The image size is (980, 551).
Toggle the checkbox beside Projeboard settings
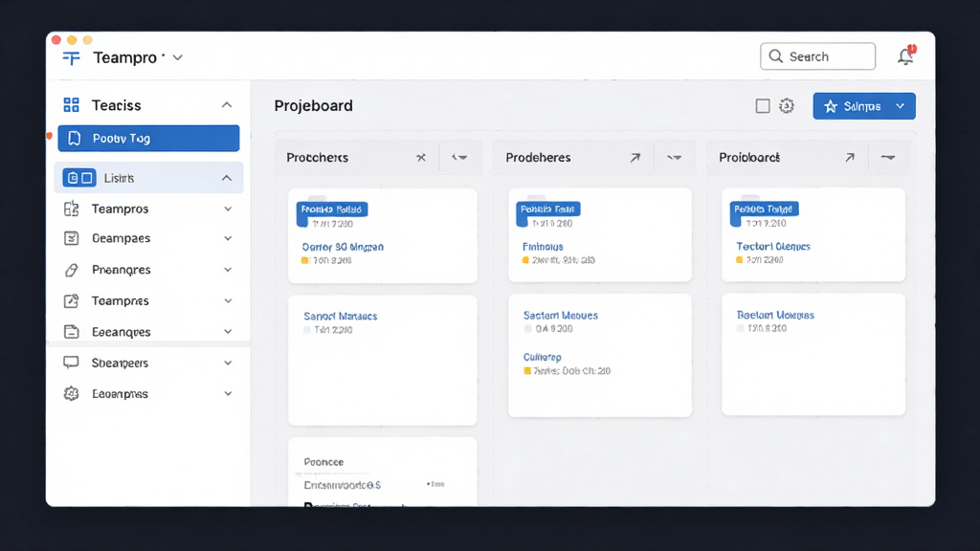pyautogui.click(x=763, y=106)
